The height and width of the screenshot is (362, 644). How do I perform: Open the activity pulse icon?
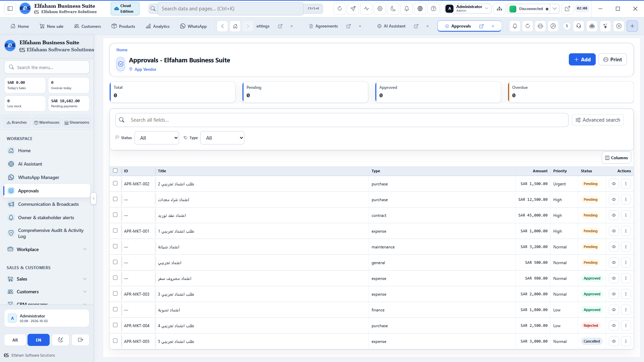point(366,9)
